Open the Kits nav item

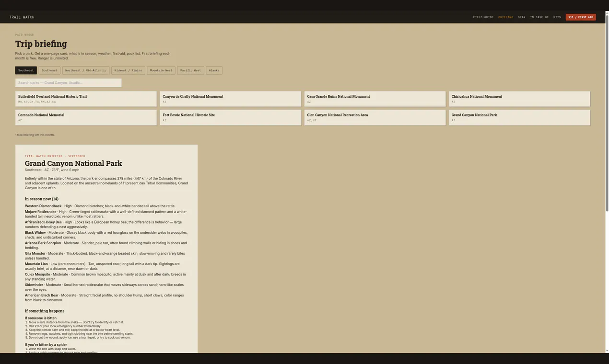coord(557,17)
